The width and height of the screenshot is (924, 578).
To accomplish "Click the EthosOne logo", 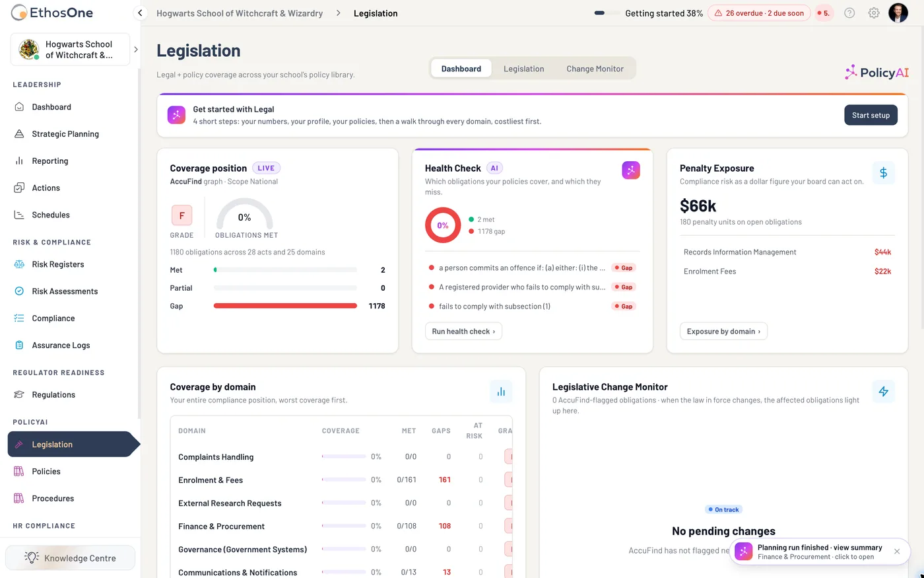I will [x=52, y=13].
